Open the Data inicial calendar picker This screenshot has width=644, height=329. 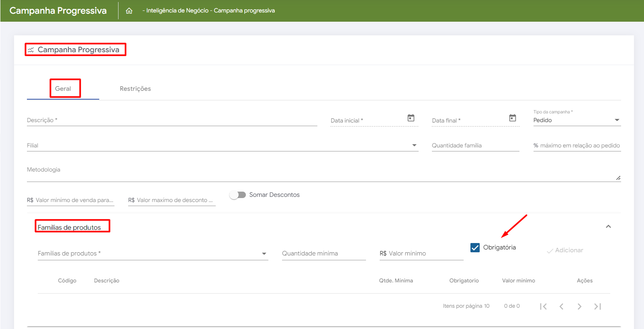[x=411, y=118]
